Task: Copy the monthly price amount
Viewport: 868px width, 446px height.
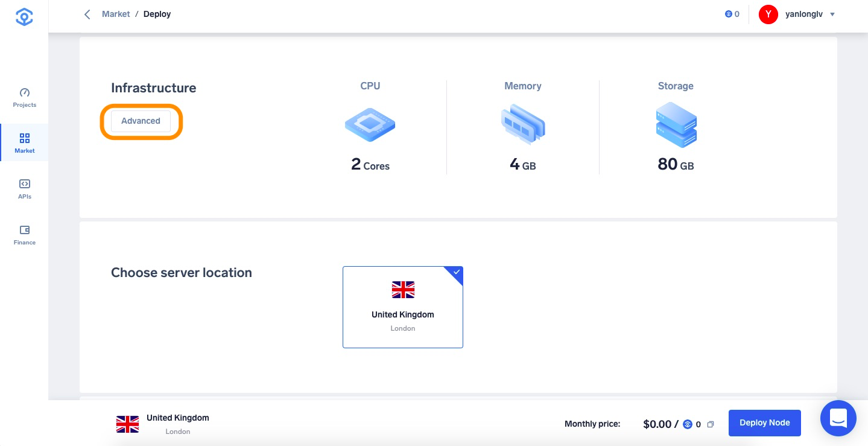Action: 711,425
